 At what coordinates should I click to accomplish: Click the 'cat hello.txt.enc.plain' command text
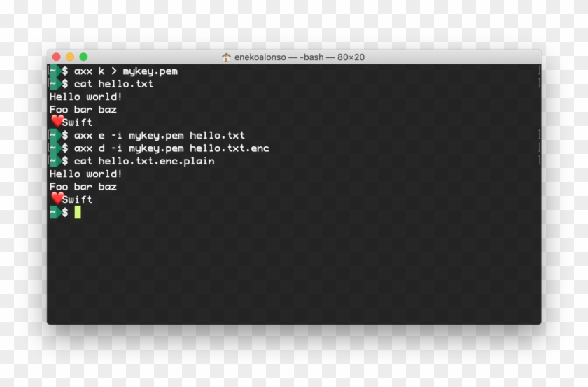144,161
